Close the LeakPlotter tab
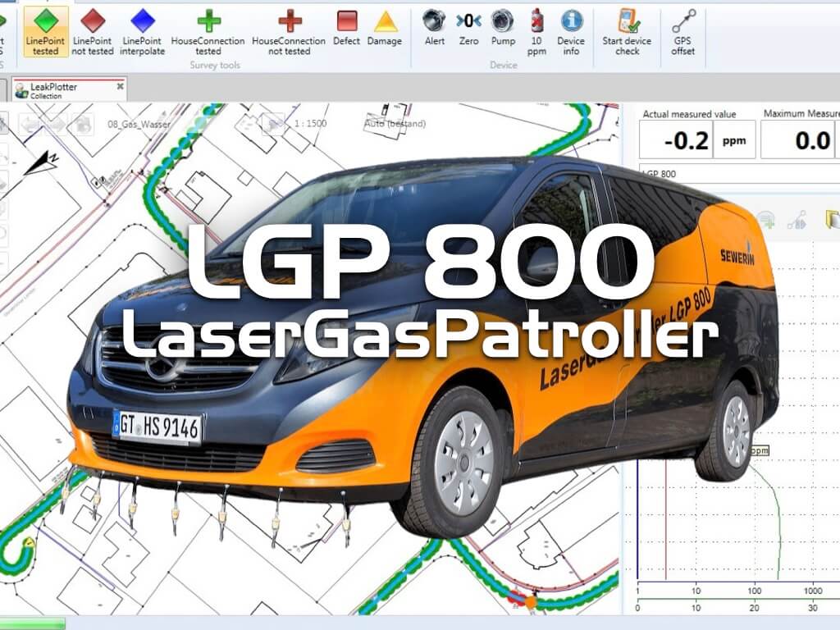 pyautogui.click(x=120, y=85)
